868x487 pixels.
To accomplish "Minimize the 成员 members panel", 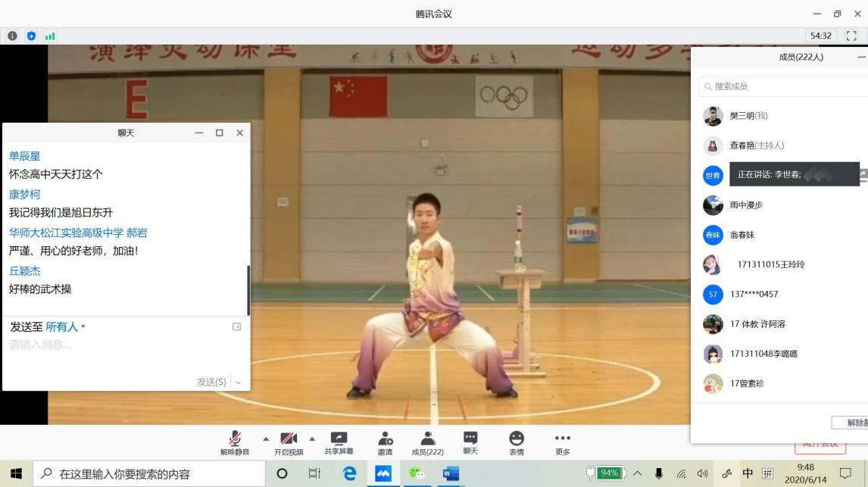I will pos(860,57).
